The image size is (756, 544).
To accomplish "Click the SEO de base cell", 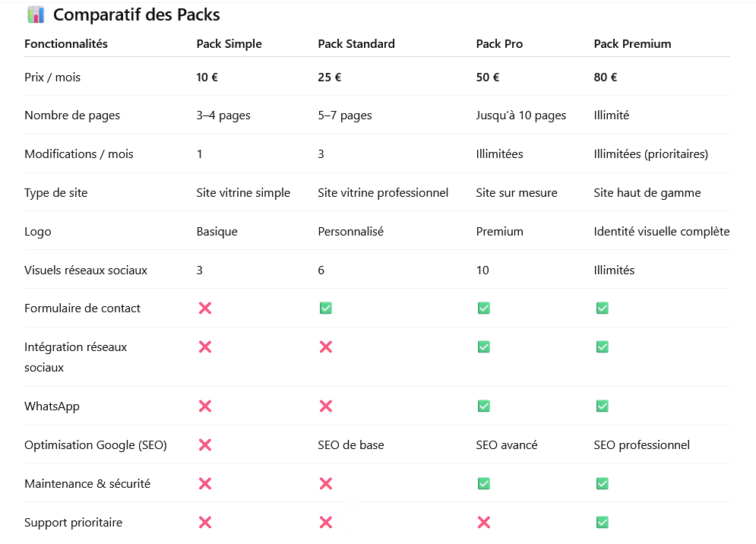I will (350, 444).
